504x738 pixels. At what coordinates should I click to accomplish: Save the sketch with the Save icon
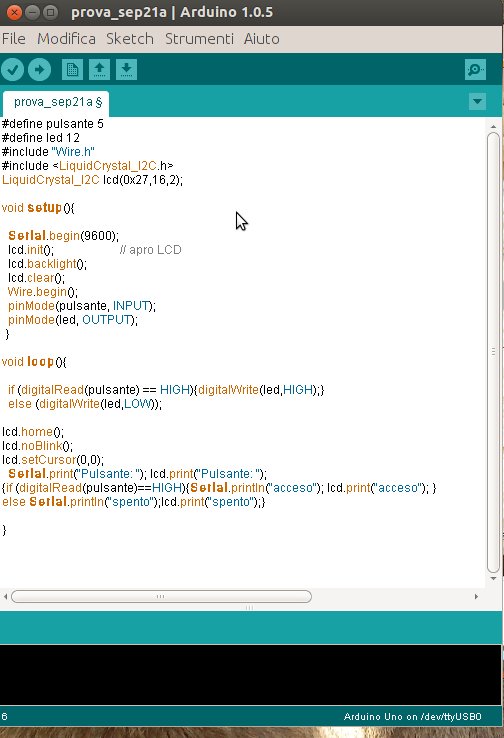[x=126, y=70]
